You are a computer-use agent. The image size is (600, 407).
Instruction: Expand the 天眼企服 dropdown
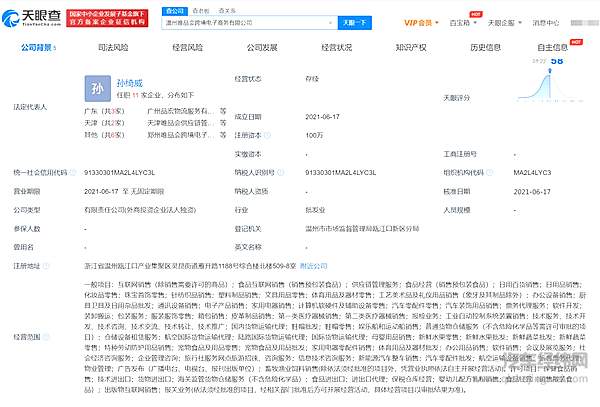[505, 23]
